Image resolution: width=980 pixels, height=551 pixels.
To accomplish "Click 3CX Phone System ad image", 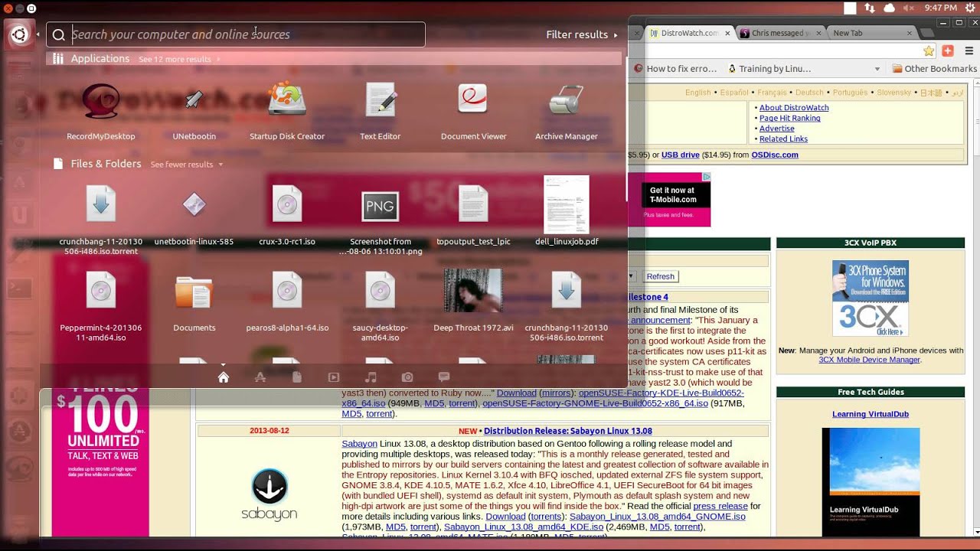I will [871, 298].
